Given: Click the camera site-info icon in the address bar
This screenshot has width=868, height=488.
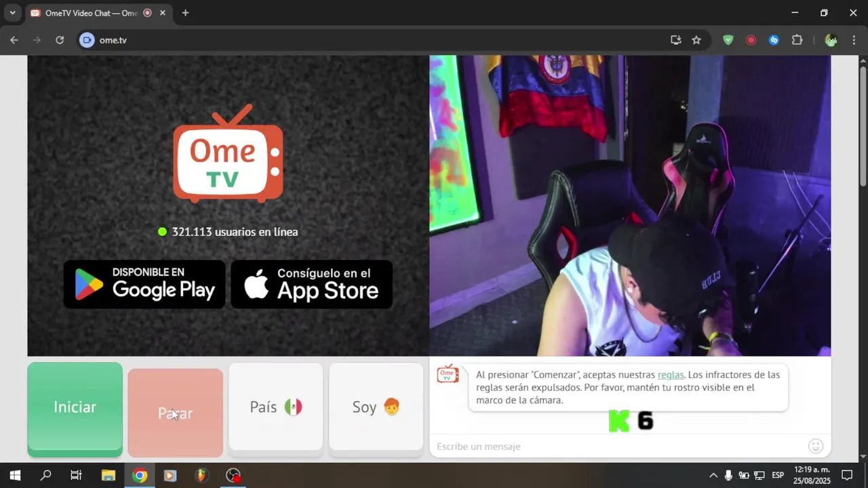Looking at the screenshot, I should coord(86,40).
